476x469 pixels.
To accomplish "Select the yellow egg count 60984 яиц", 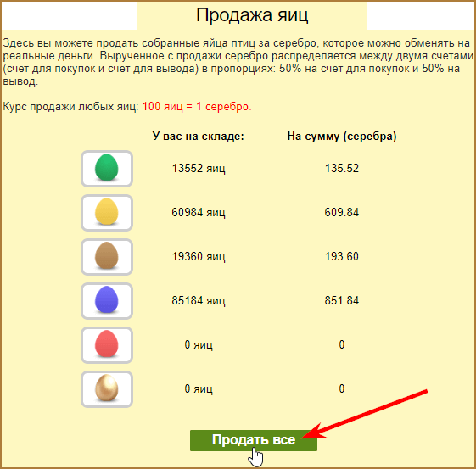I will coord(199,212).
